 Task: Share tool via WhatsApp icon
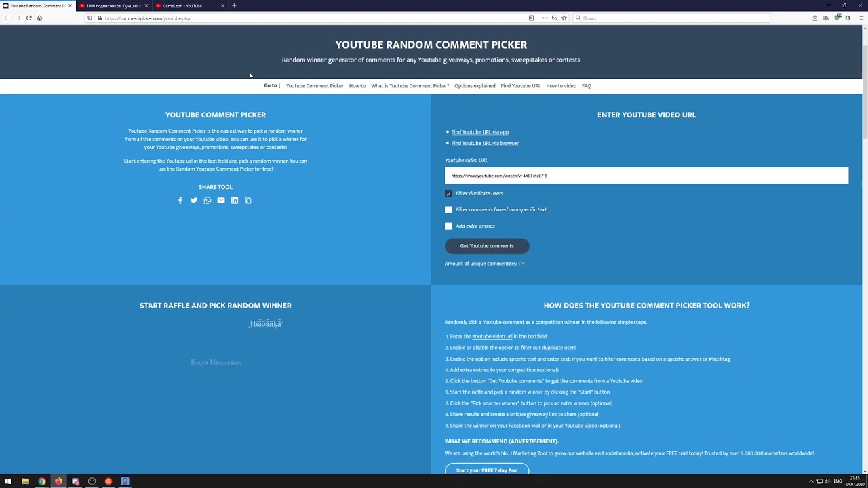[208, 201]
